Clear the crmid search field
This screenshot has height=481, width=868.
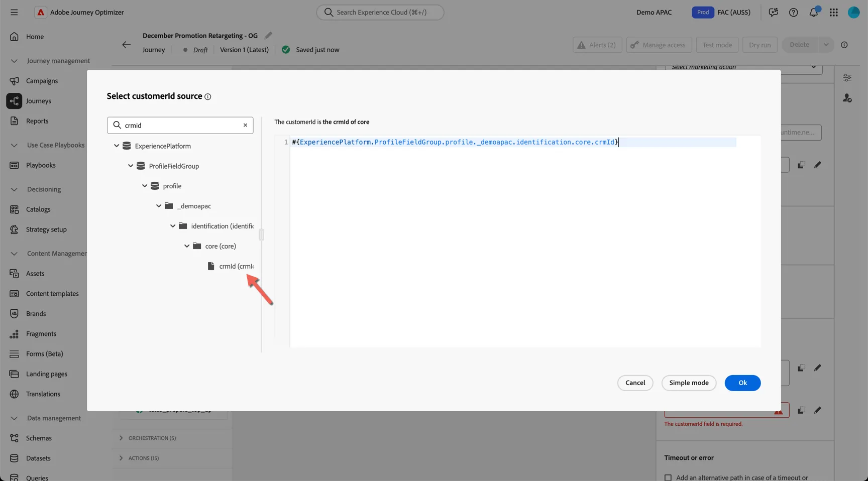coord(245,126)
